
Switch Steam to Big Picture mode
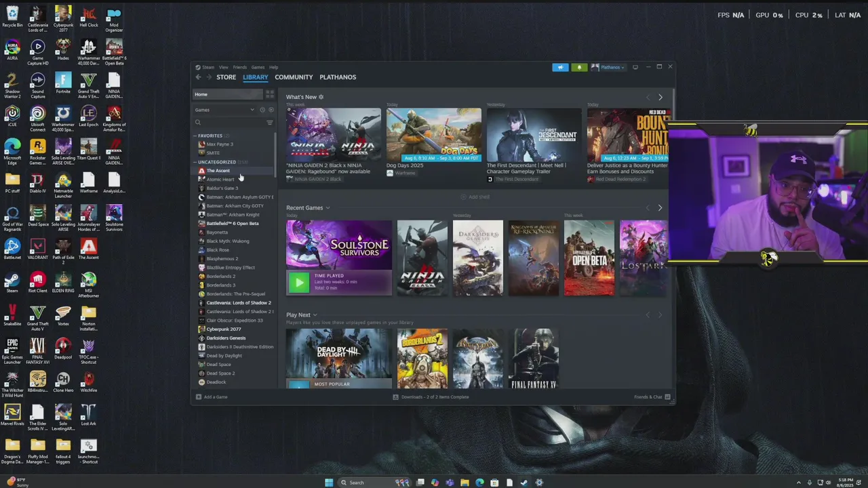pos(635,67)
